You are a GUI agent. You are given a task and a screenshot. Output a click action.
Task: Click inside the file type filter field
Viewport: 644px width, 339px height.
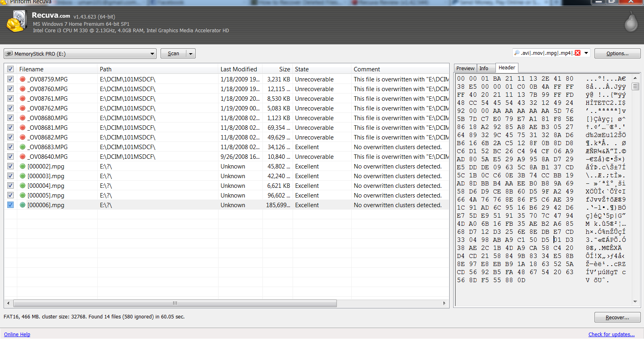tap(547, 53)
